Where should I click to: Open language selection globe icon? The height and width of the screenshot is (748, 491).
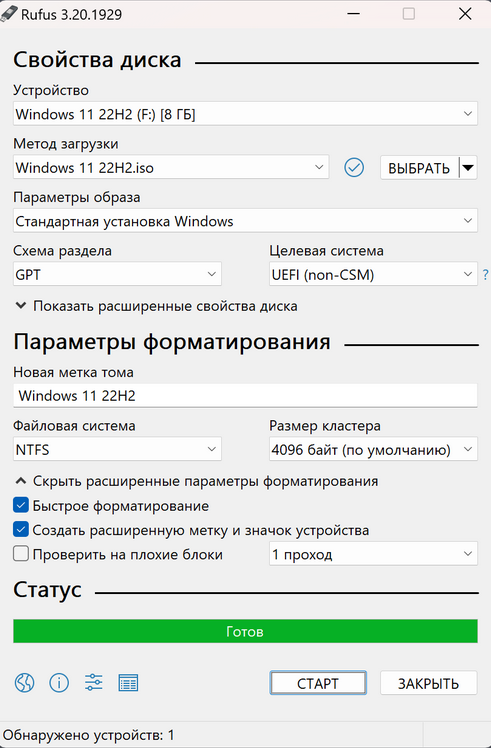pos(24,683)
